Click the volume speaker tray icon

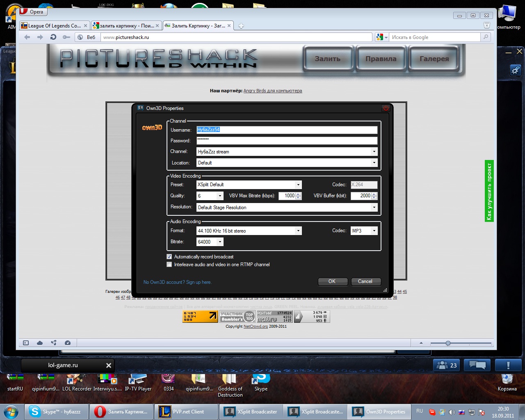(x=452, y=412)
